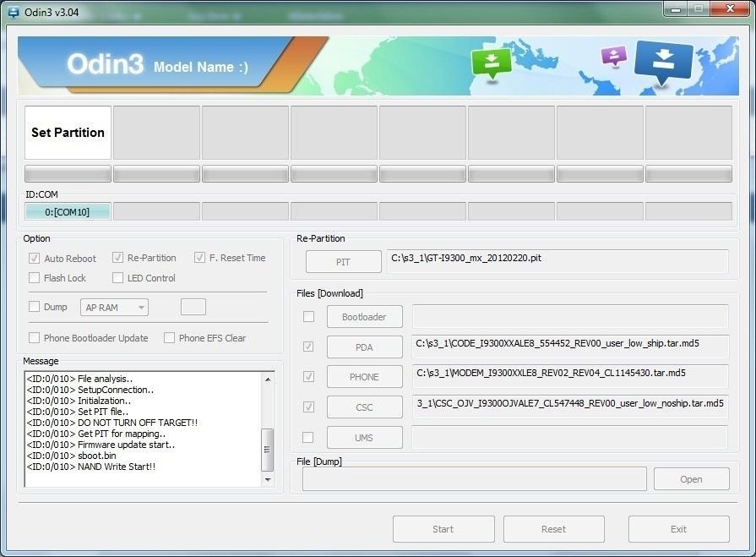Minimize the Odin3 window
Screen dimensions: 756x557
coord(676,9)
